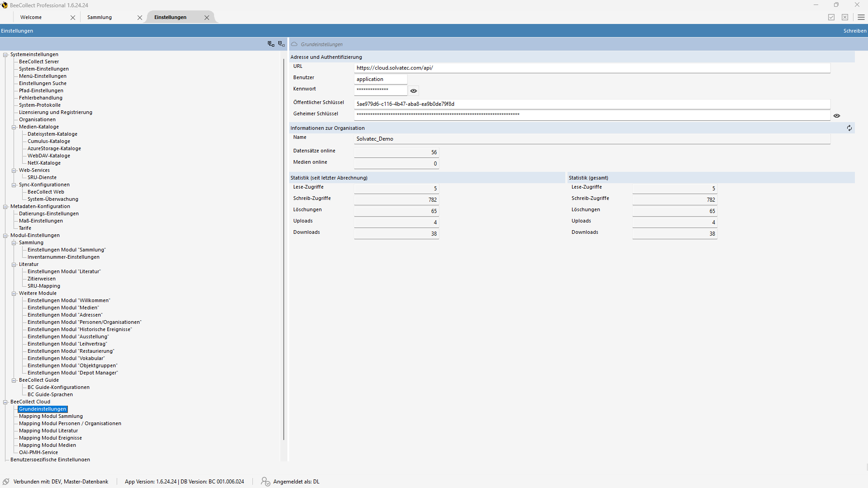This screenshot has width=868, height=488.
Task: Switch to the Welcome tab
Action: tap(31, 17)
